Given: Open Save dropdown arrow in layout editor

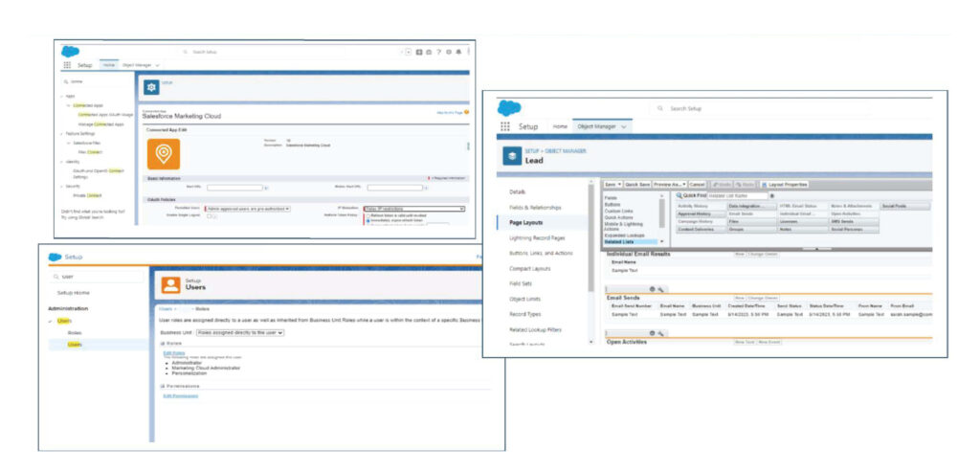Looking at the screenshot, I should pyautogui.click(x=619, y=185).
